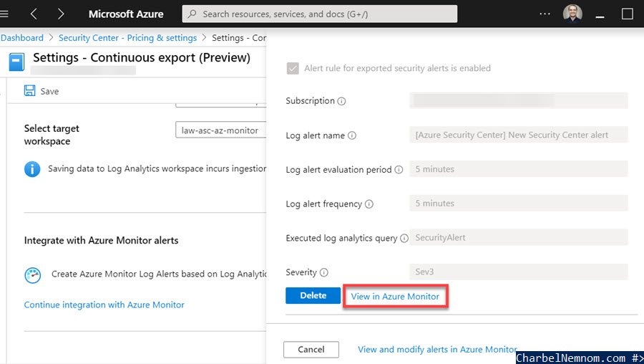Click the Integrate with Azure Monitor alerts heading
This screenshot has height=364, width=644.
coord(101,241)
